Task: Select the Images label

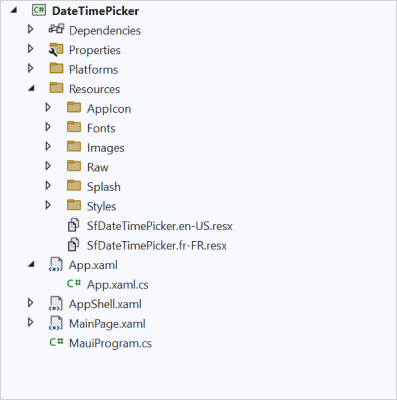Action: point(106,148)
